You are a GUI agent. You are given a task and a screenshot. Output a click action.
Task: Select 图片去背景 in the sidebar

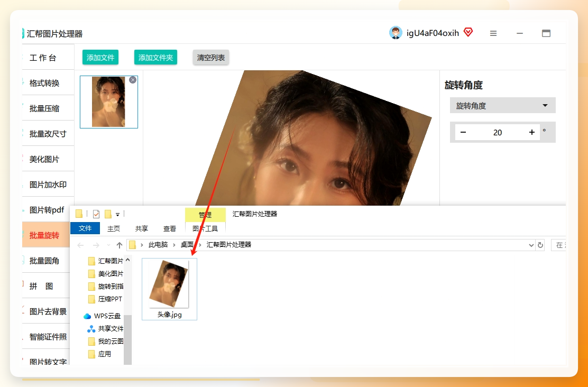46,311
